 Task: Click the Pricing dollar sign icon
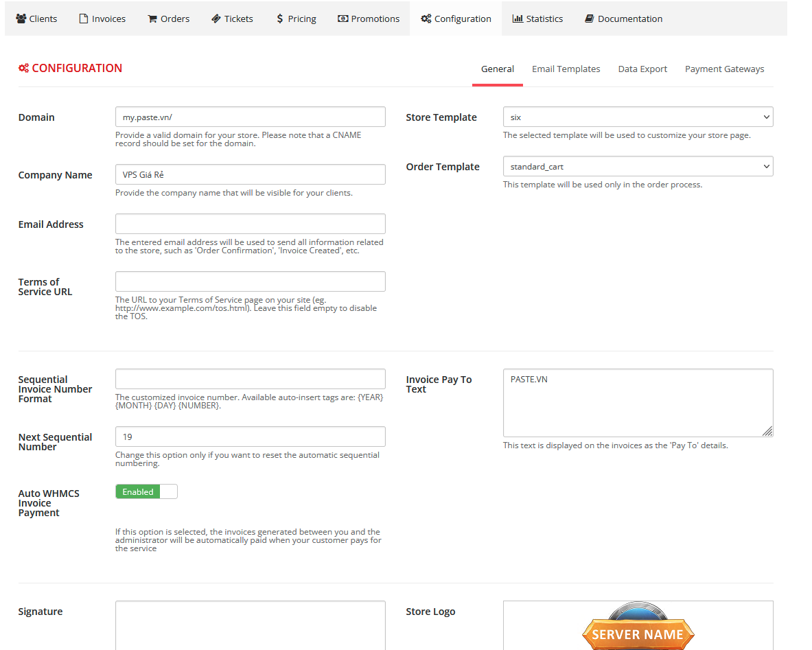280,19
